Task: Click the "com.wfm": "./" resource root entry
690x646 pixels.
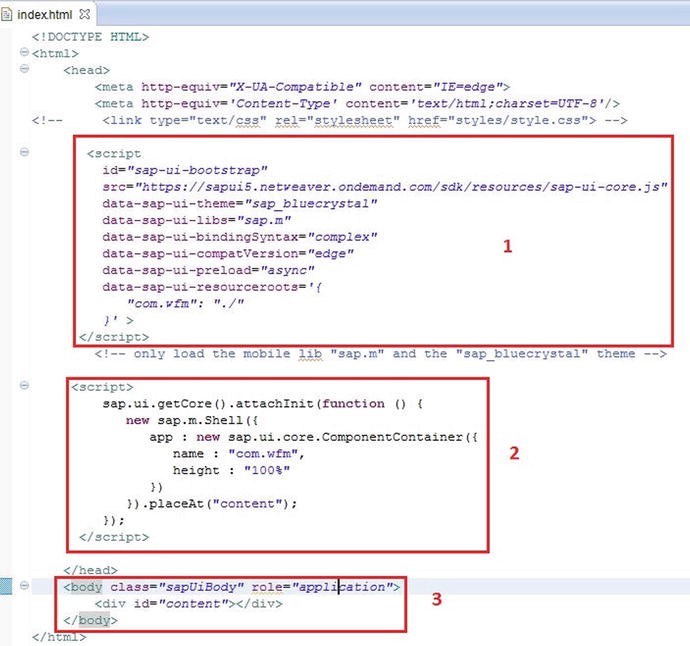Action: [185, 304]
